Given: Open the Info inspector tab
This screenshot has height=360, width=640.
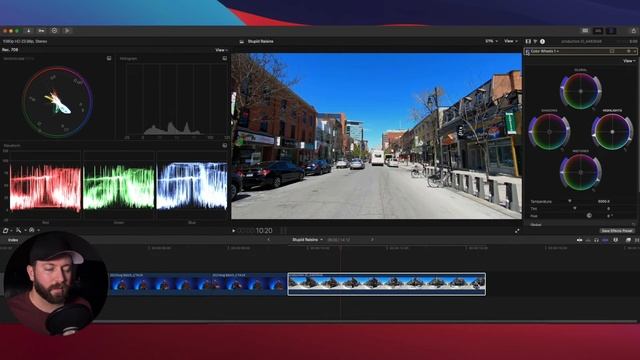Looking at the screenshot, I should pyautogui.click(x=542, y=41).
